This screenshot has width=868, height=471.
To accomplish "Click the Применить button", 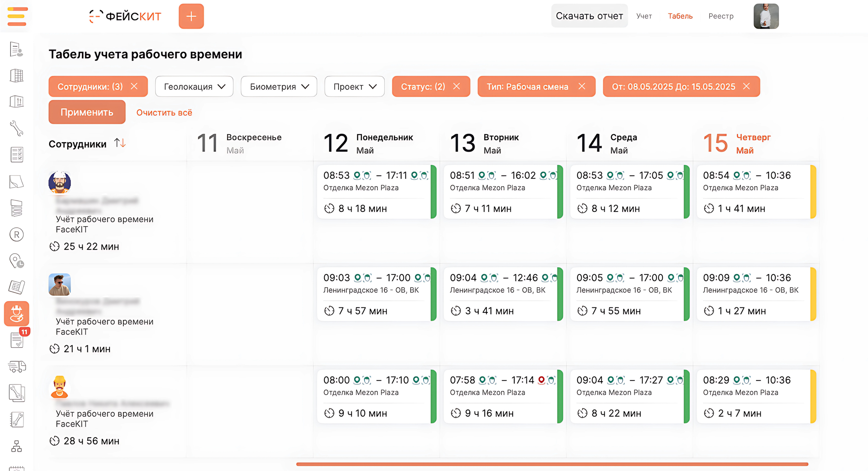I will coord(87,112).
